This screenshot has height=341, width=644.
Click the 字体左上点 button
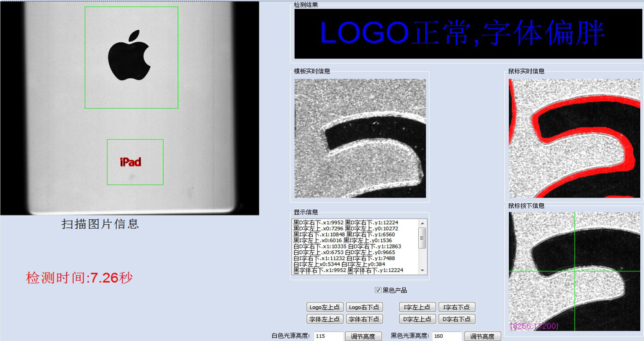click(325, 319)
